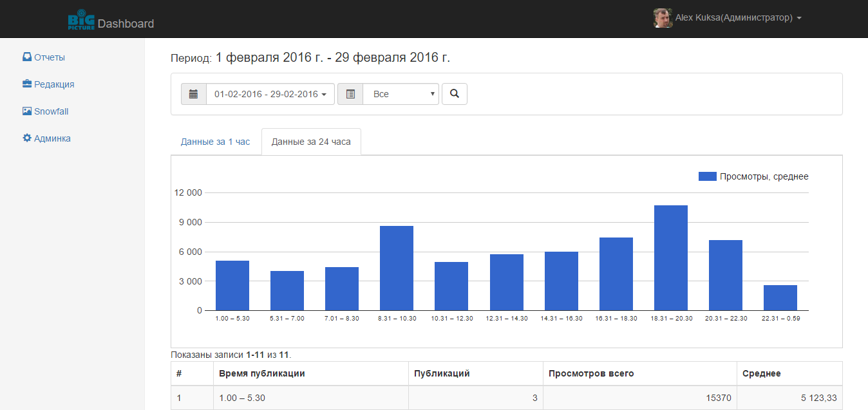Screen dimensions: 868x410
Task: Click the 3 000 axis label
Action: pos(191,281)
